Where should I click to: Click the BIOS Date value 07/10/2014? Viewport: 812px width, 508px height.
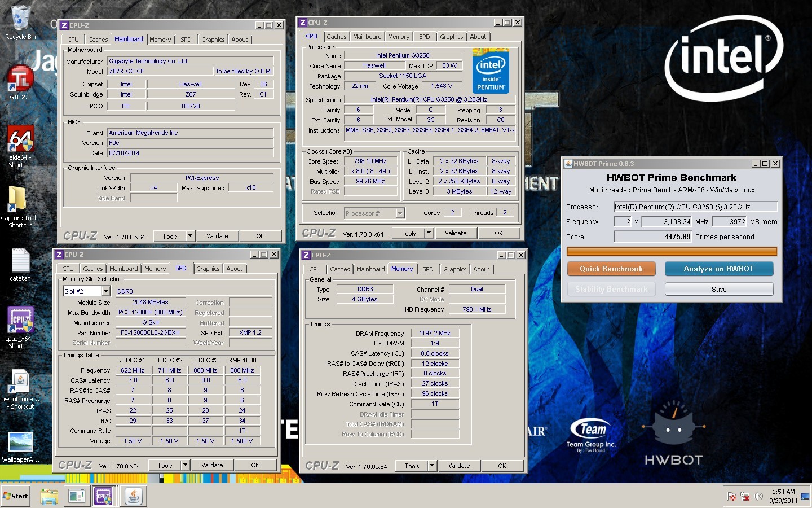click(191, 153)
